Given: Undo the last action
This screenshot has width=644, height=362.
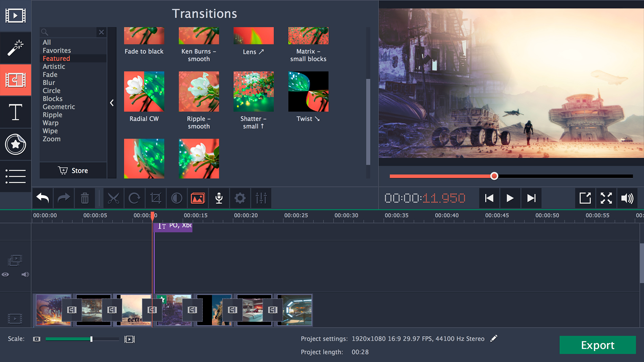Looking at the screenshot, I should pos(42,198).
